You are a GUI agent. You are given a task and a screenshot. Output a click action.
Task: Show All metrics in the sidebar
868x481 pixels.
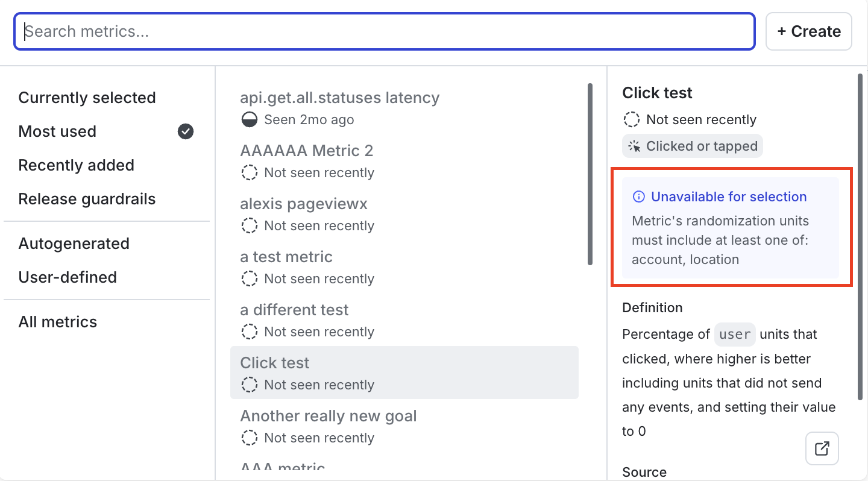pyautogui.click(x=58, y=321)
